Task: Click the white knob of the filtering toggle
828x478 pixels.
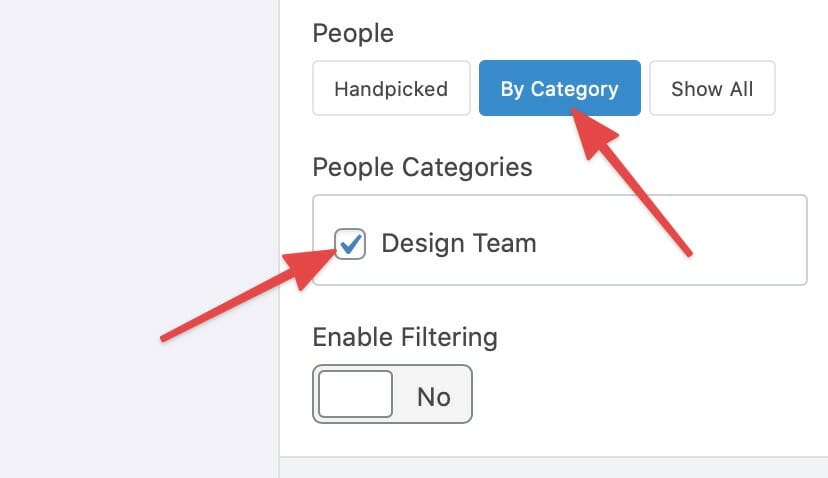Action: (355, 394)
